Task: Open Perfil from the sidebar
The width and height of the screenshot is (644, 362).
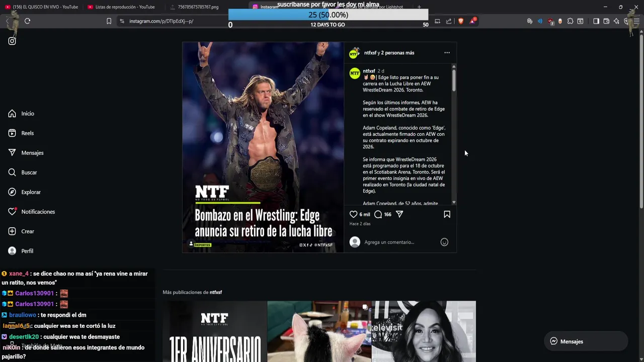Action: pos(21,251)
